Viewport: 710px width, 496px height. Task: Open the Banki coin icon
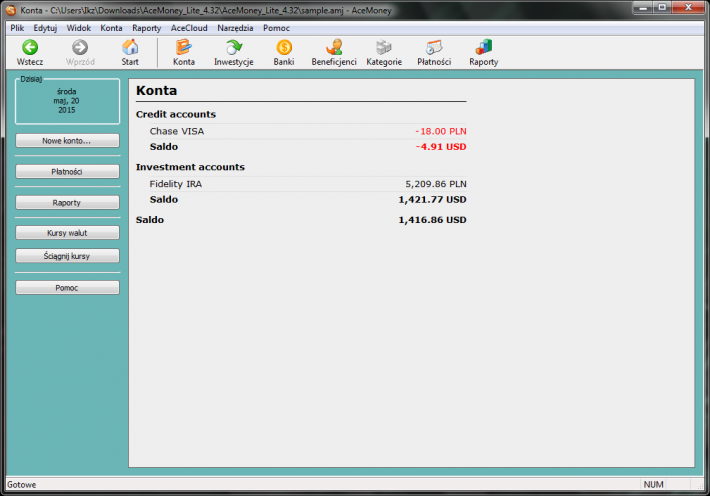(x=284, y=47)
